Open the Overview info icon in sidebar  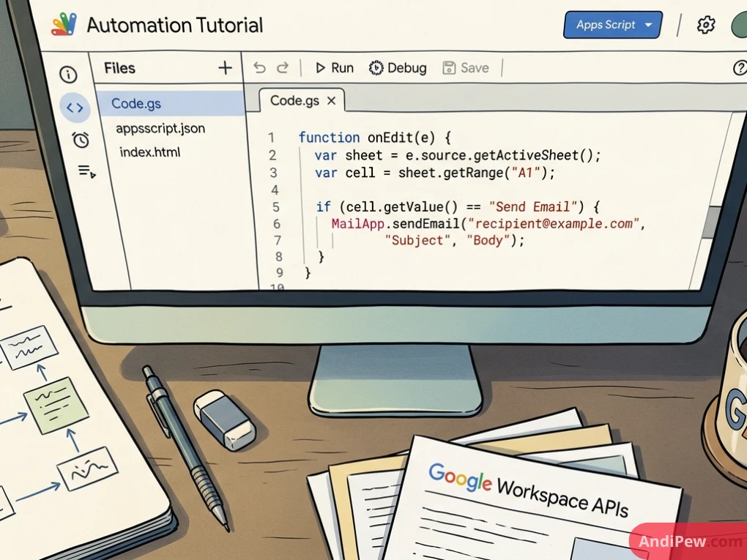tap(69, 75)
